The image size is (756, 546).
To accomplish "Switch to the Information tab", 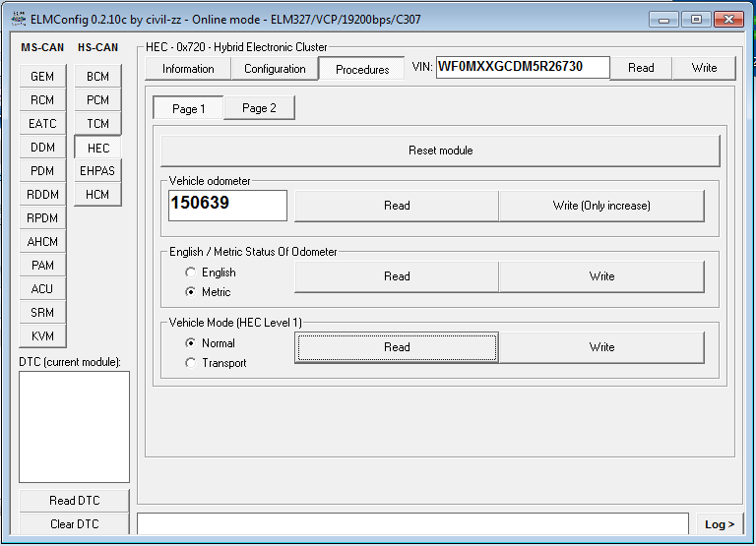I will point(188,69).
